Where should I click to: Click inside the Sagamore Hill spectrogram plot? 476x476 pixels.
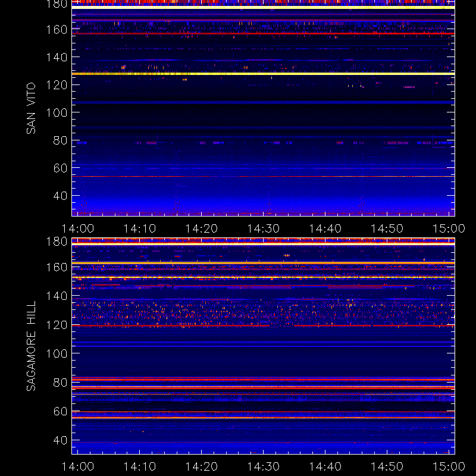(x=263, y=346)
